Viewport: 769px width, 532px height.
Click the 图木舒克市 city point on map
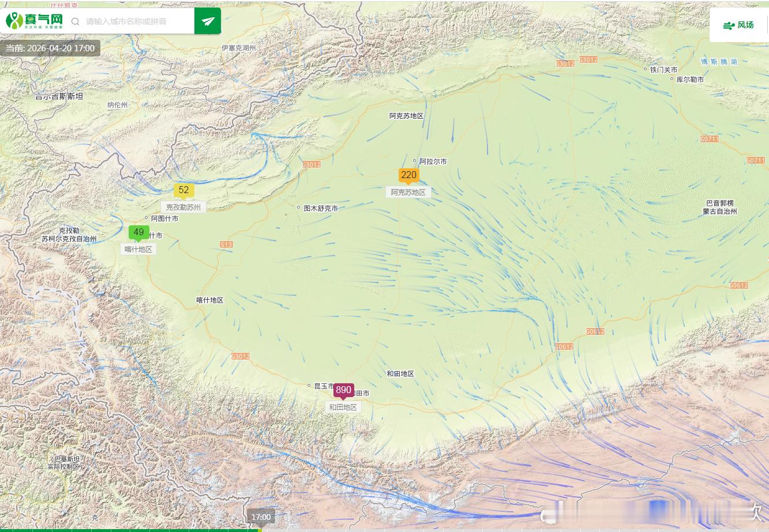(x=298, y=207)
